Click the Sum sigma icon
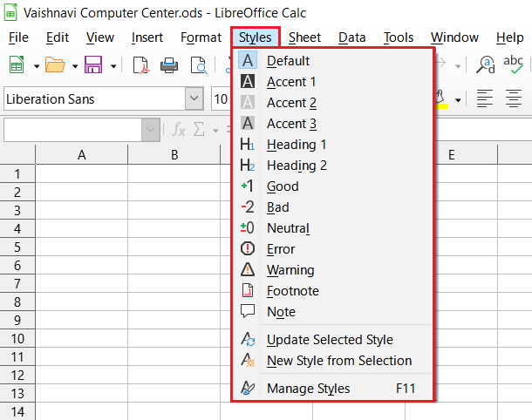Image resolution: width=532 pixels, height=420 pixels. point(199,129)
